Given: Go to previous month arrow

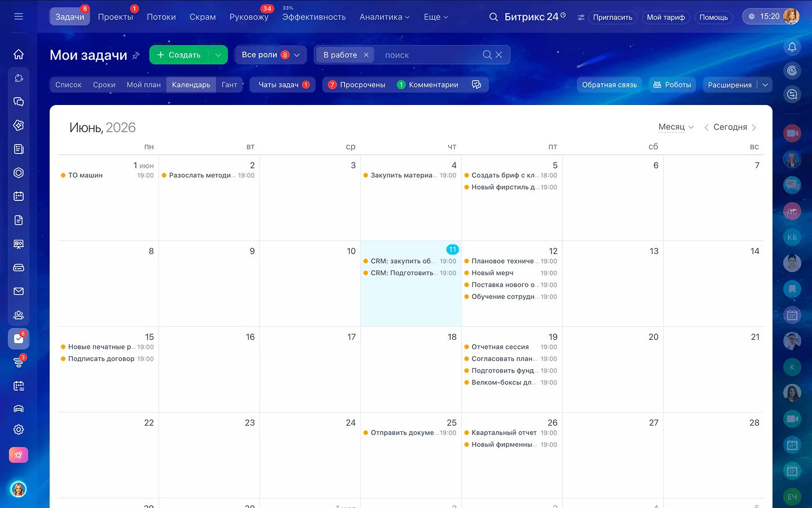Looking at the screenshot, I should pyautogui.click(x=706, y=128).
